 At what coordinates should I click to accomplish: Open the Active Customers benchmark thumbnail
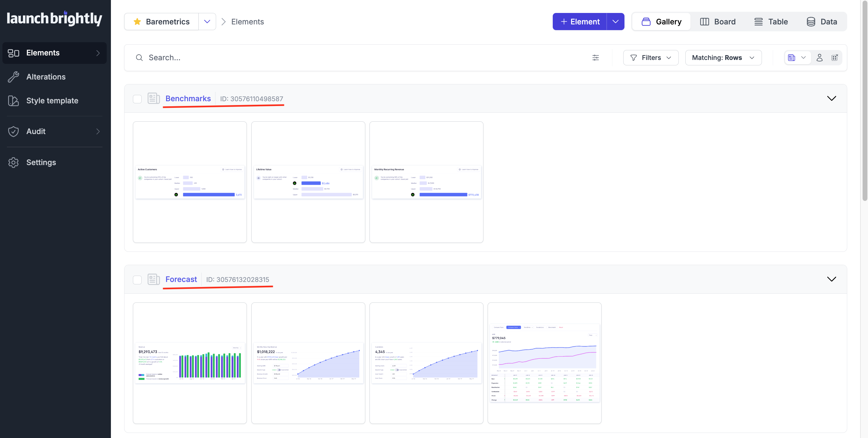pos(190,182)
